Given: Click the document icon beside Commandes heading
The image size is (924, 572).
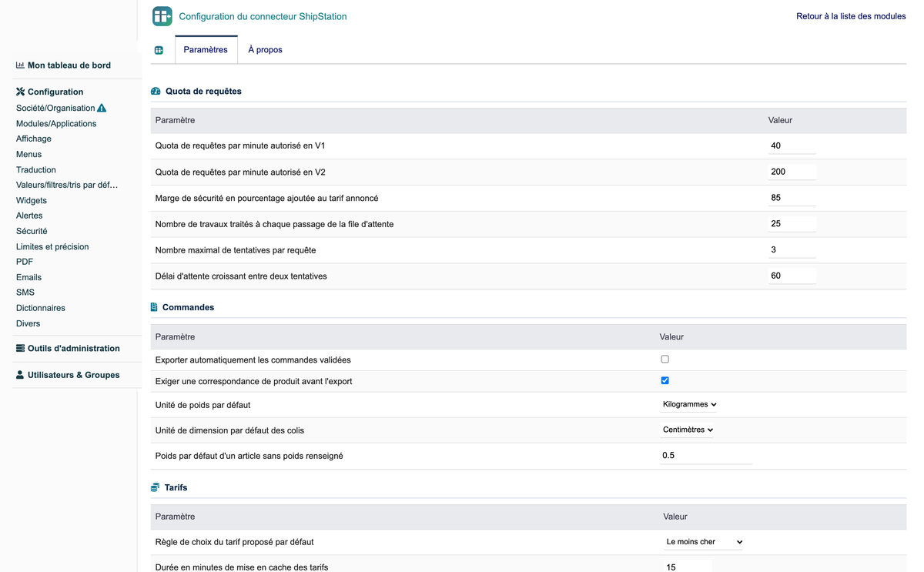Looking at the screenshot, I should 154,307.
